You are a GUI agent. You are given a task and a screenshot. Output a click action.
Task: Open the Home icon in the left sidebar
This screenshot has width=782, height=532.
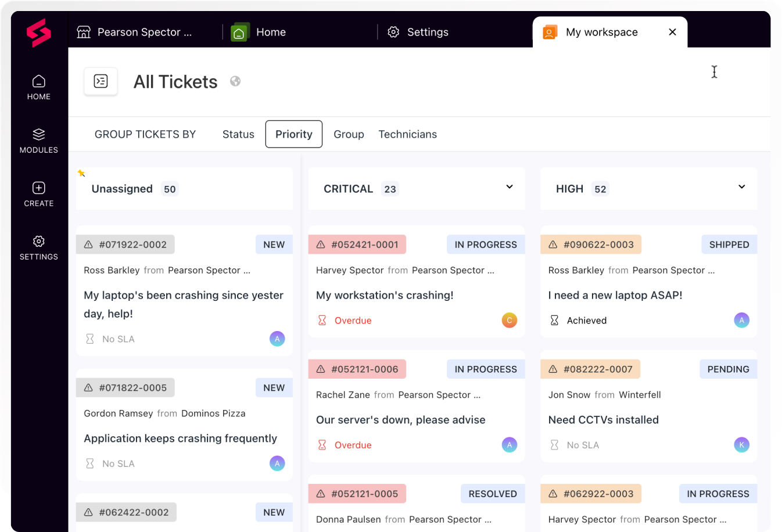click(x=38, y=81)
